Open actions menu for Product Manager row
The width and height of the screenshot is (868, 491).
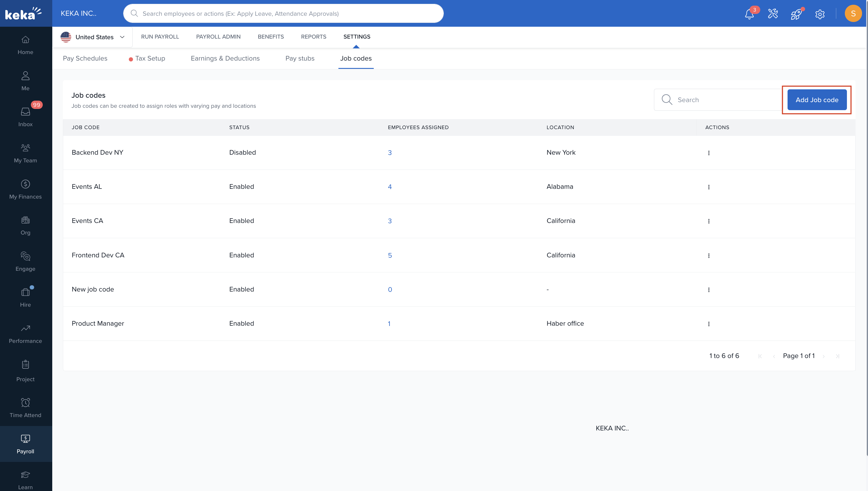coord(709,324)
